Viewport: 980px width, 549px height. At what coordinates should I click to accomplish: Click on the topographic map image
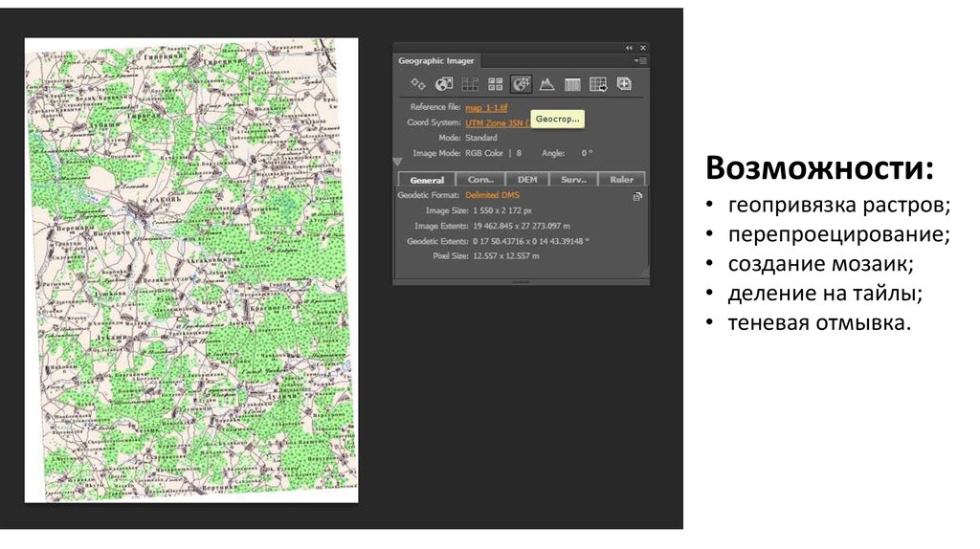[190, 270]
